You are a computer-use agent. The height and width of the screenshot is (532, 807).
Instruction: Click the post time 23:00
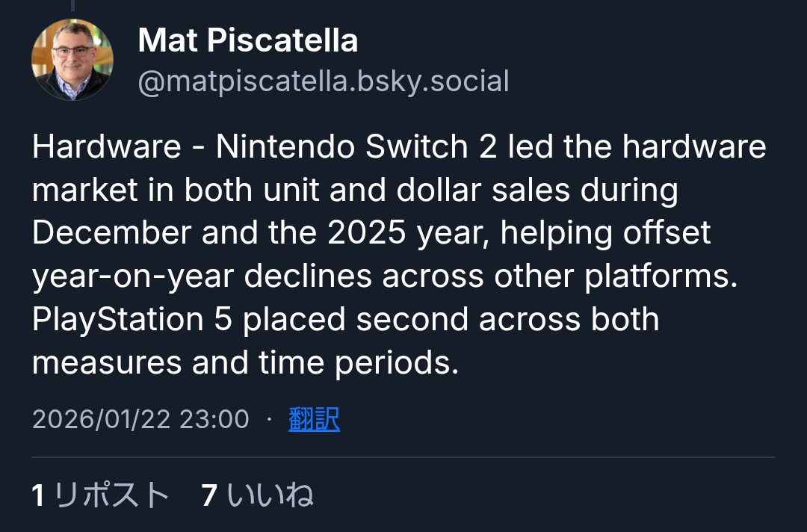214,419
